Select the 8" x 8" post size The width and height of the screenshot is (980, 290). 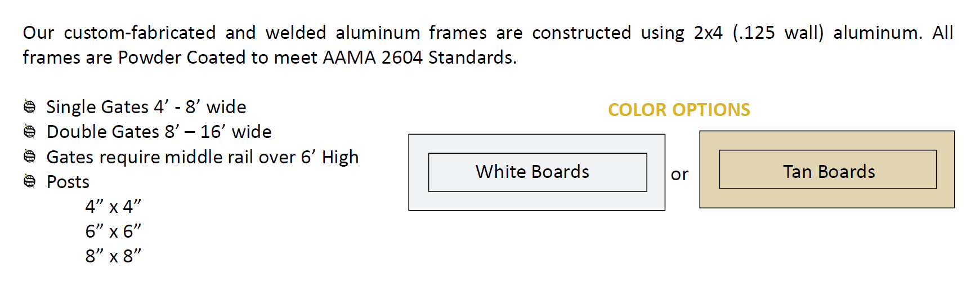click(x=113, y=256)
